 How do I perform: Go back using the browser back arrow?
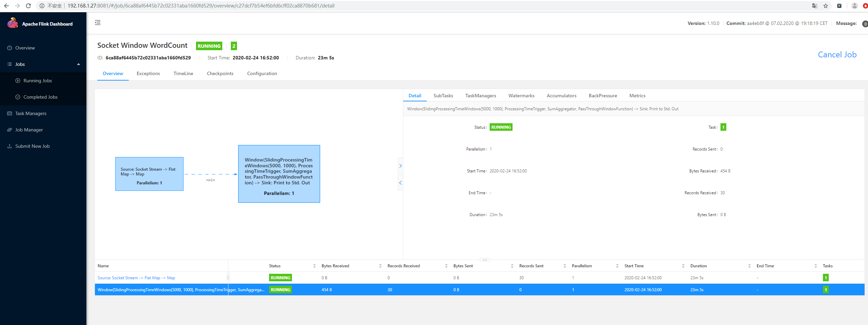[6, 6]
